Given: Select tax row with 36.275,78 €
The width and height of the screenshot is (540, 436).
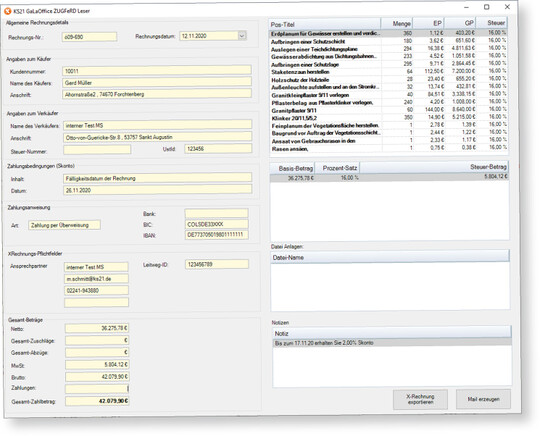Looking at the screenshot, I should (x=390, y=177).
